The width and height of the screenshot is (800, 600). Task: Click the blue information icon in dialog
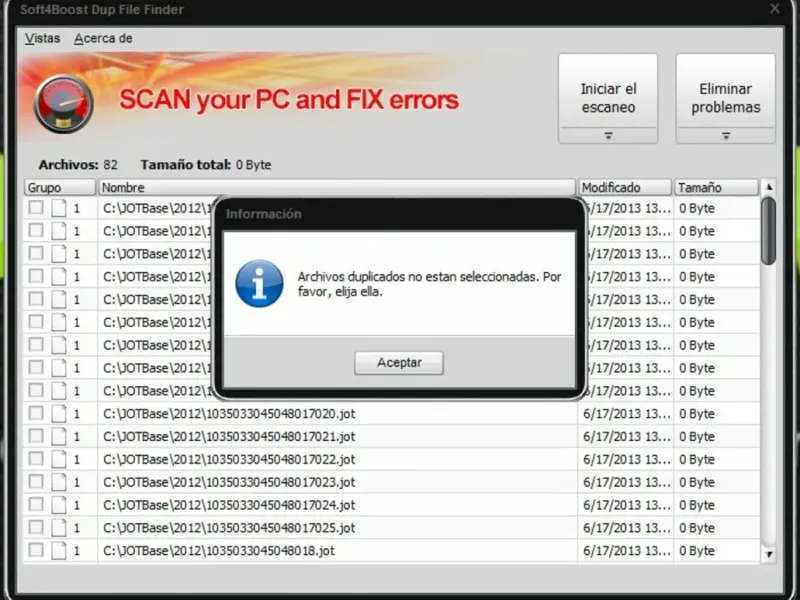point(259,284)
